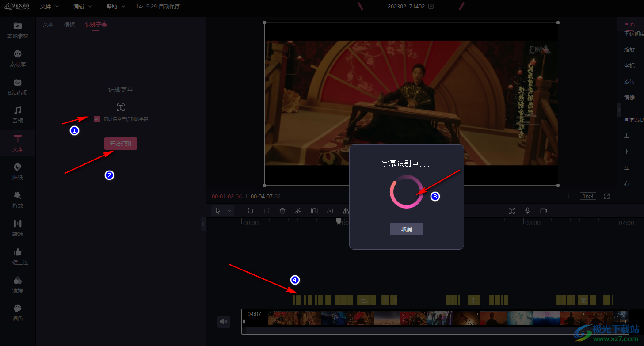This screenshot has width=644, height=346.
Task: Click the 缩放 property label
Action: coord(629,50)
